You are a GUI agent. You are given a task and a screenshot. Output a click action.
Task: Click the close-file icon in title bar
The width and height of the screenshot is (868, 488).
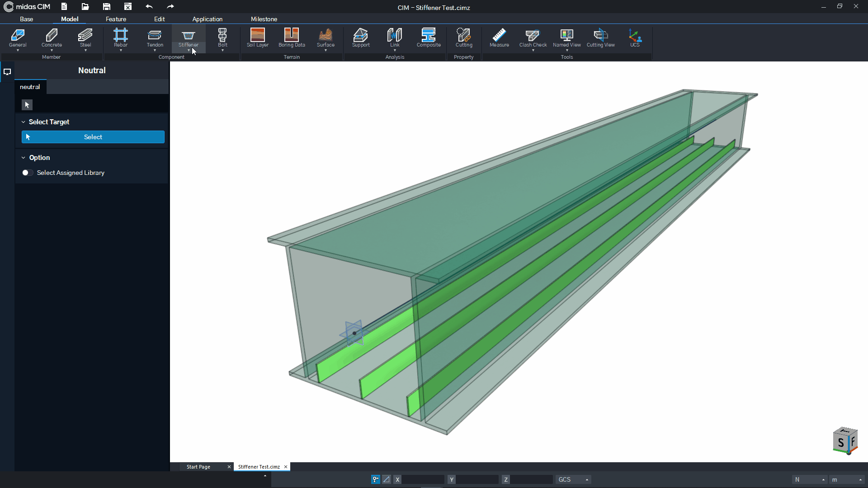[x=128, y=7]
